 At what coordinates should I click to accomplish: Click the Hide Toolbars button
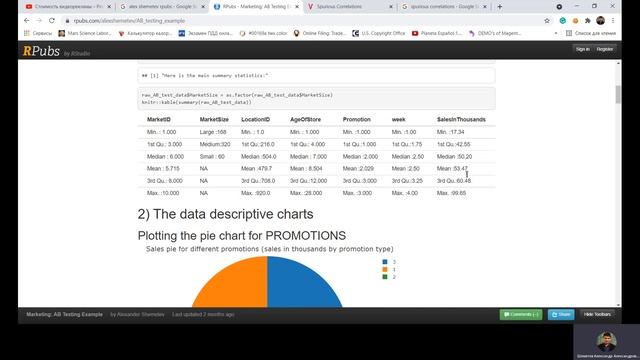597,314
